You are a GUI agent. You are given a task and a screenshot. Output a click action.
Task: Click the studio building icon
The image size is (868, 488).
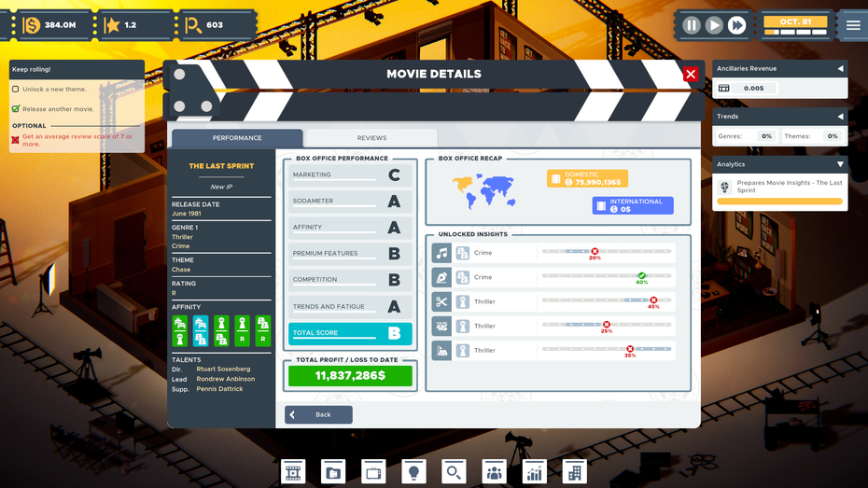pyautogui.click(x=574, y=472)
